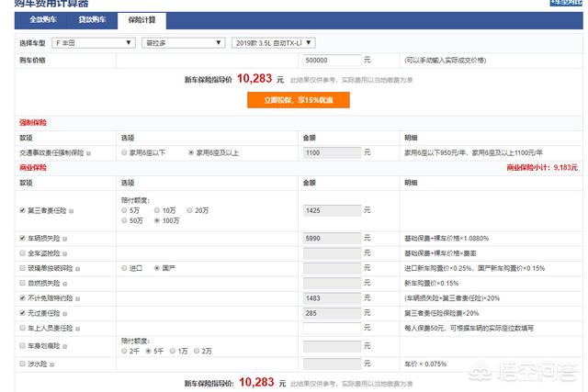The width and height of the screenshot is (588, 392).
Task: Open info icon beside 第三者责任险
Action: [x=72, y=211]
